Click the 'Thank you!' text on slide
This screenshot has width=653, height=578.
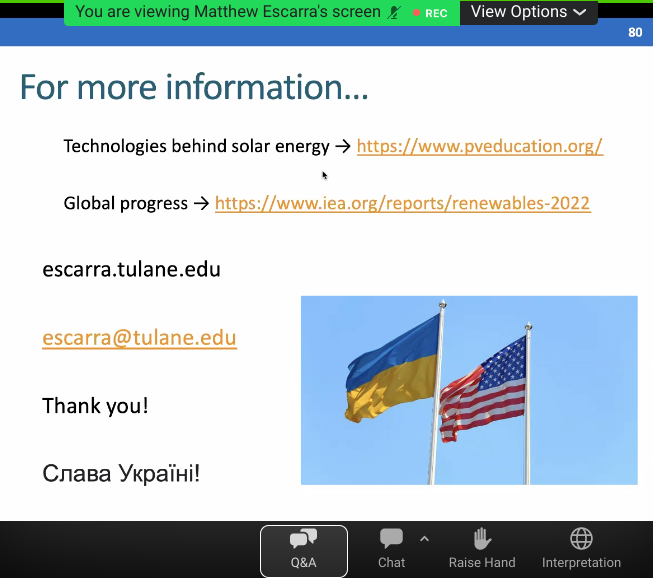[95, 405]
